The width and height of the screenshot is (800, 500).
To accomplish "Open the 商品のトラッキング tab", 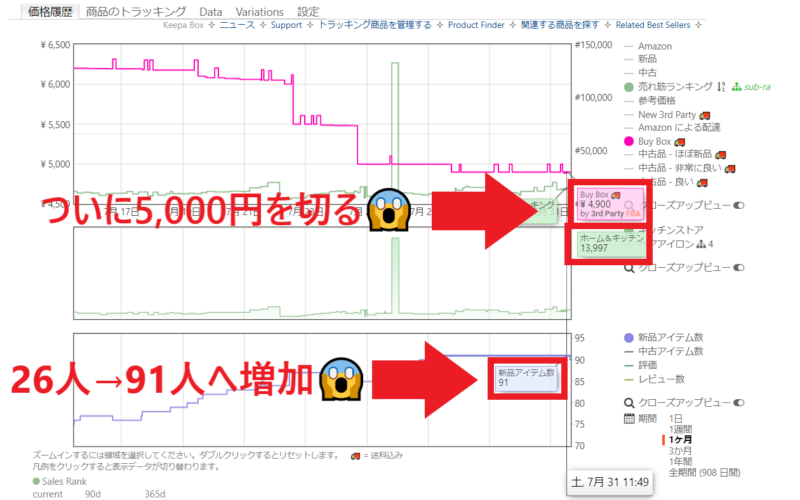I will pyautogui.click(x=136, y=11).
